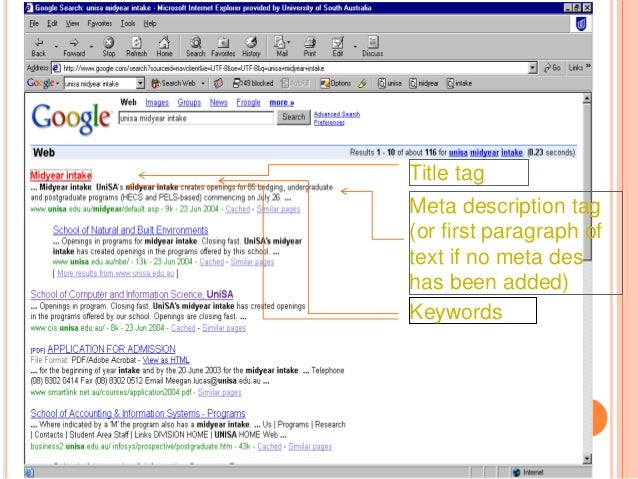The width and height of the screenshot is (638, 479).
Task: Open the Back button history dropdown arrow
Action: pyautogui.click(x=56, y=47)
